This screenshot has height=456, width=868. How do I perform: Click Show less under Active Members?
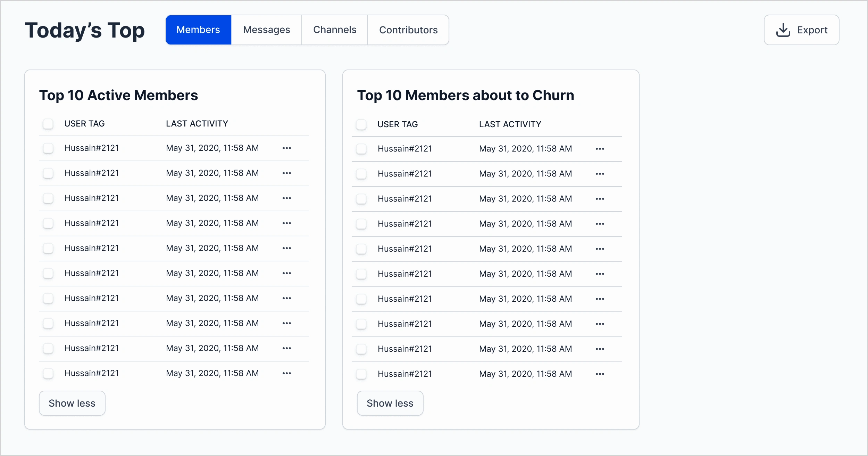coord(72,403)
